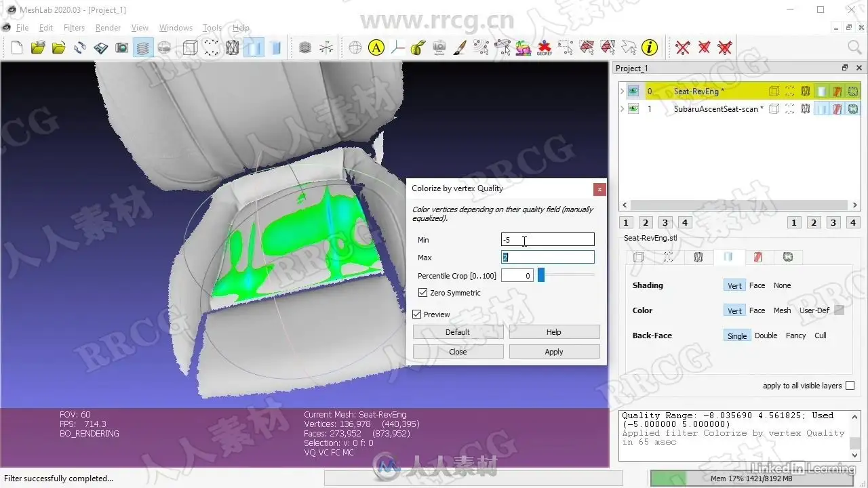
Task: Click the Max value input field
Action: (547, 258)
